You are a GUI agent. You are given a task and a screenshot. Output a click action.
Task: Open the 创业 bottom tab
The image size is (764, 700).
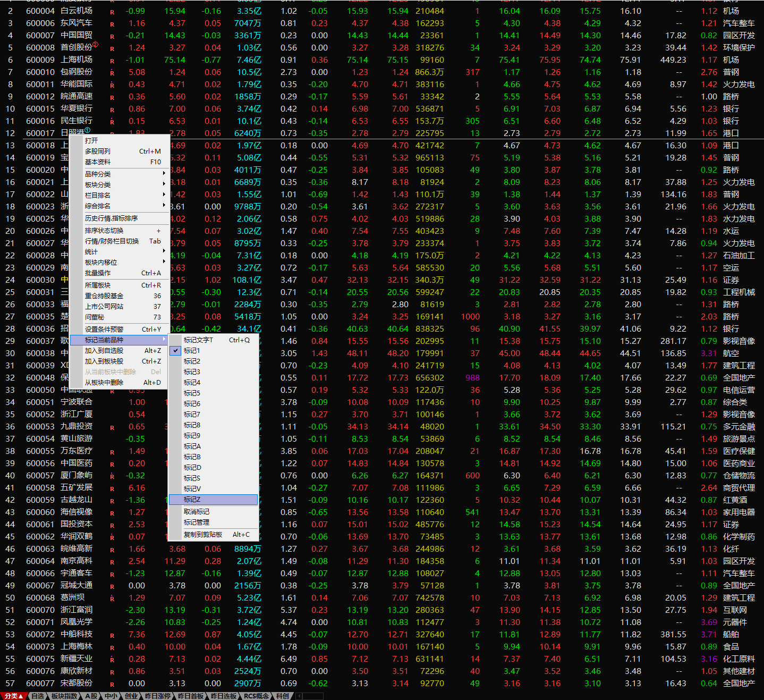click(131, 696)
